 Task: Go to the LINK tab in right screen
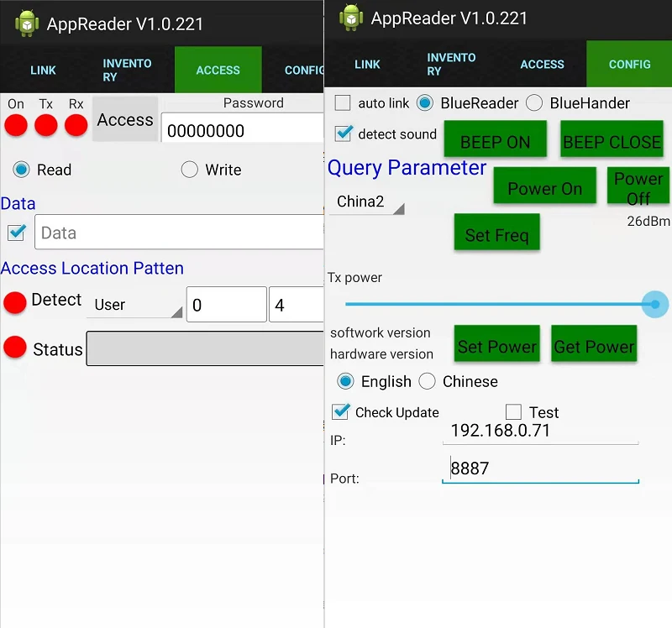tap(367, 65)
